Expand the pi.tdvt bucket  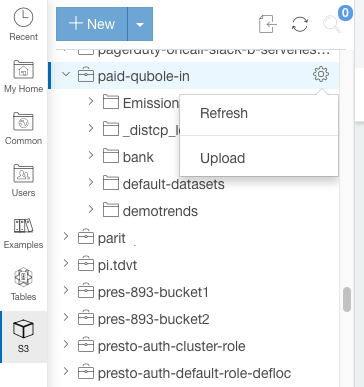(66, 263)
